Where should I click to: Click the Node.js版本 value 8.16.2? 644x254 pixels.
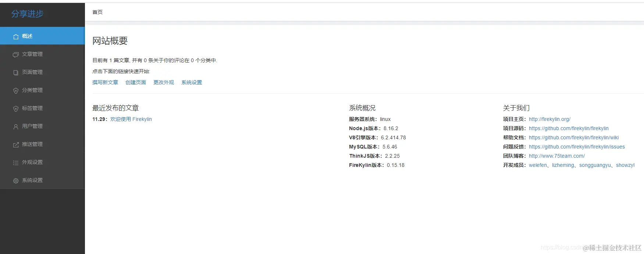tap(391, 128)
